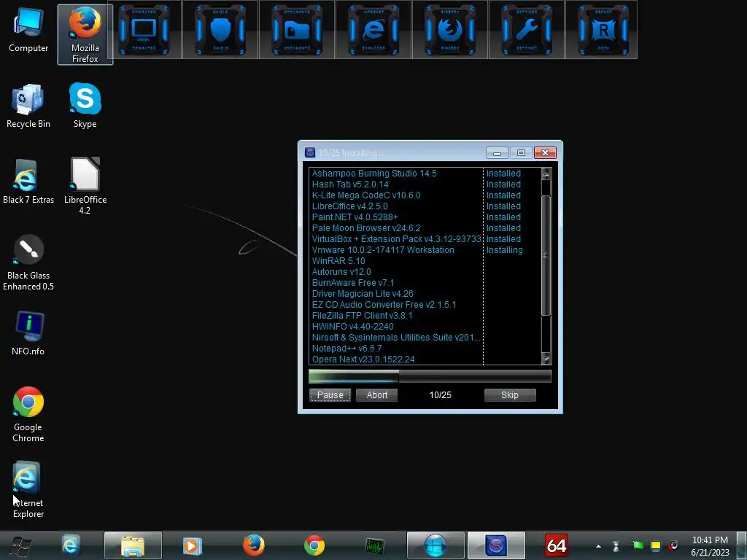Click the green flag Action Center tray icon

point(638,545)
